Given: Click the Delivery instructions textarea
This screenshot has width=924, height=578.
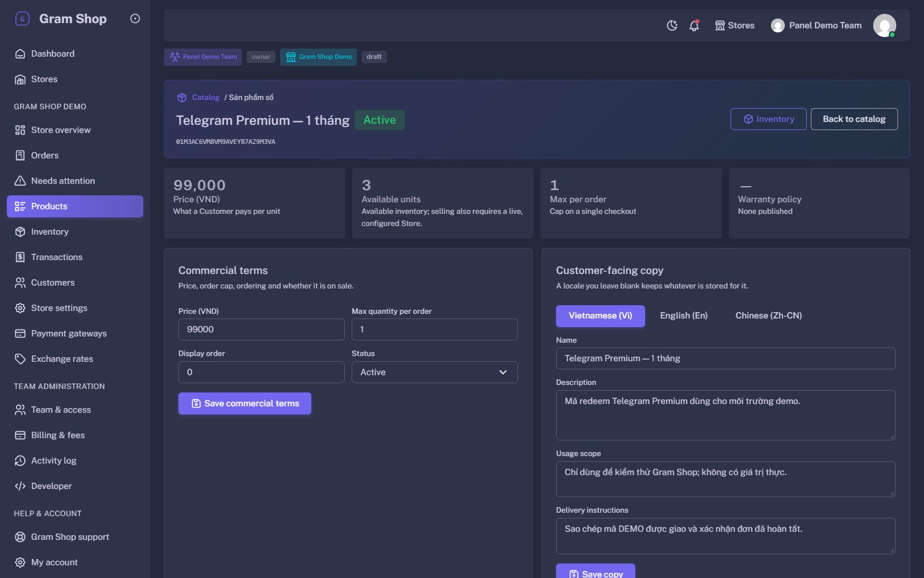Looking at the screenshot, I should coord(726,536).
